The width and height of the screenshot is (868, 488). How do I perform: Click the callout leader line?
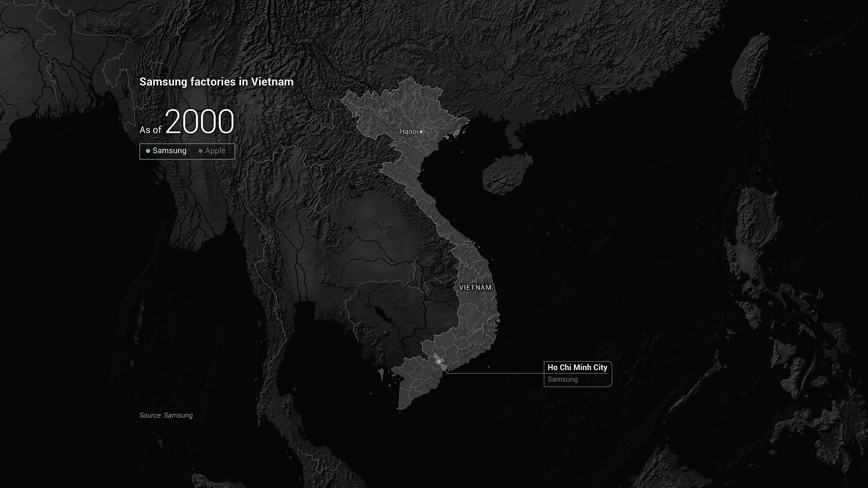point(495,373)
